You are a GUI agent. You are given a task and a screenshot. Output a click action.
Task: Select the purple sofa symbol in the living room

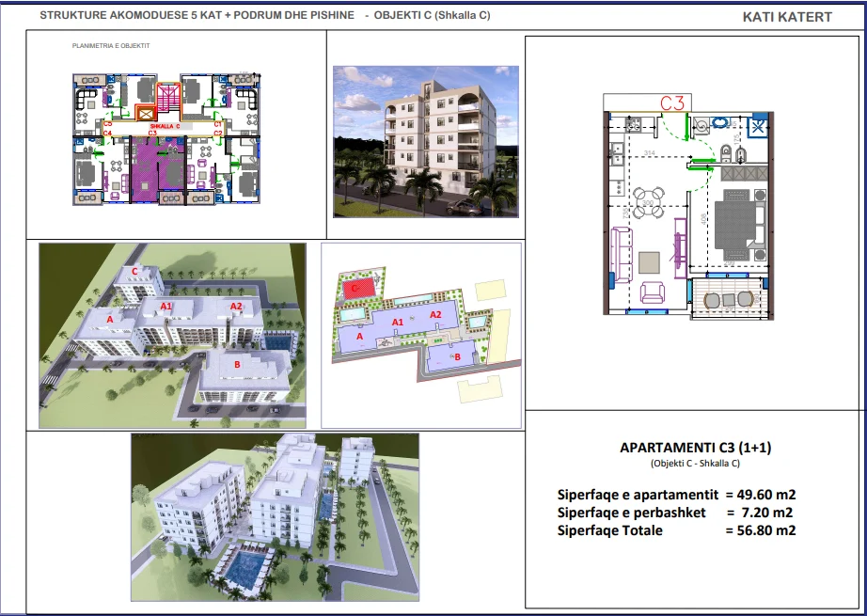622,255
